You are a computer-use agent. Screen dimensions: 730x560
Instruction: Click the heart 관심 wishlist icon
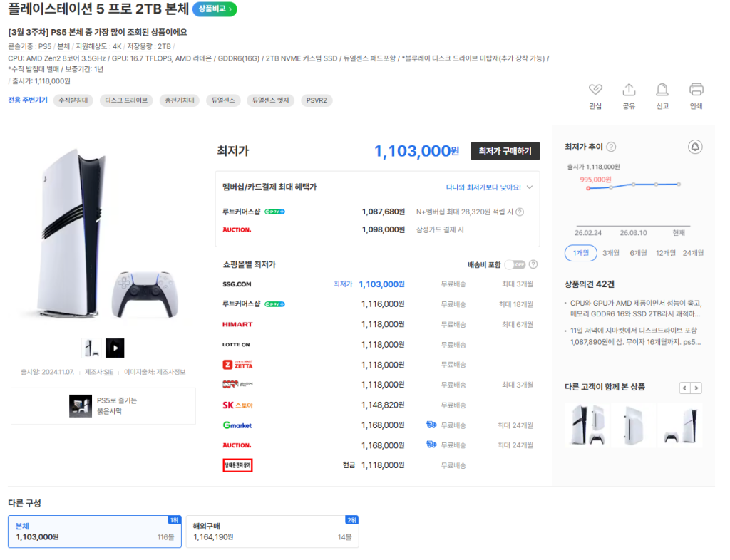[x=595, y=90]
